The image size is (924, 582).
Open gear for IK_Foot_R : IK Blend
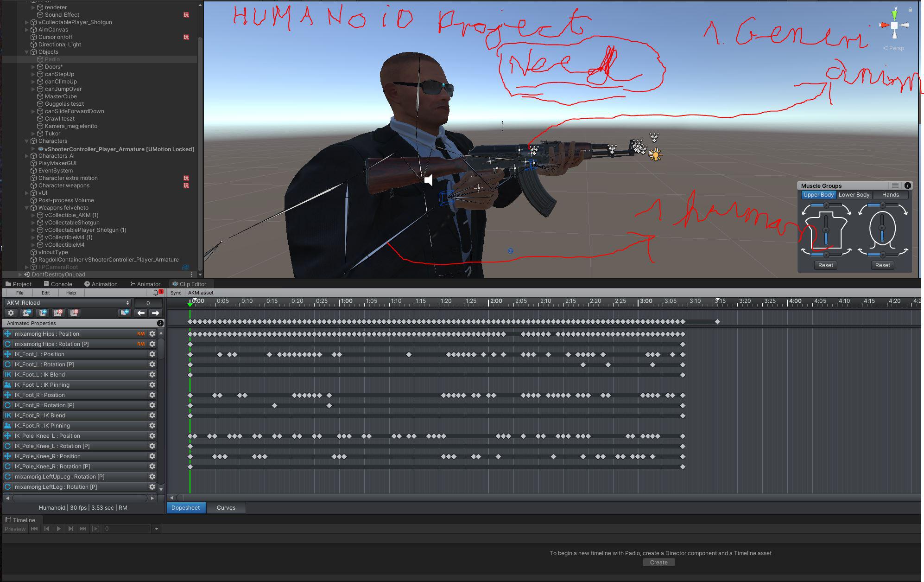(x=152, y=416)
